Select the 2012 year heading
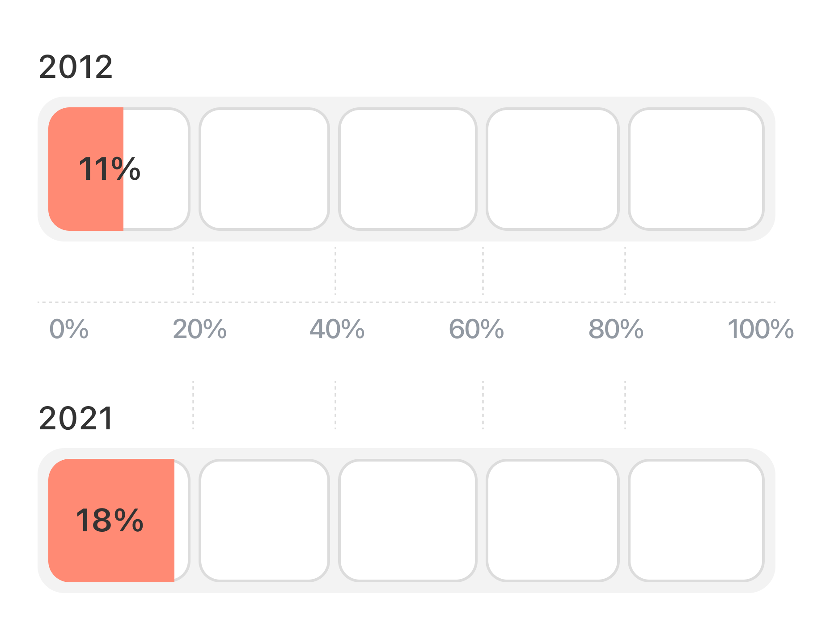 [x=76, y=67]
